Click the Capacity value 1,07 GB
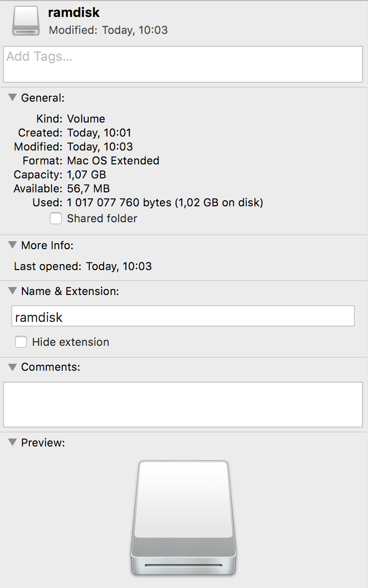This screenshot has height=588, width=368. 86,175
